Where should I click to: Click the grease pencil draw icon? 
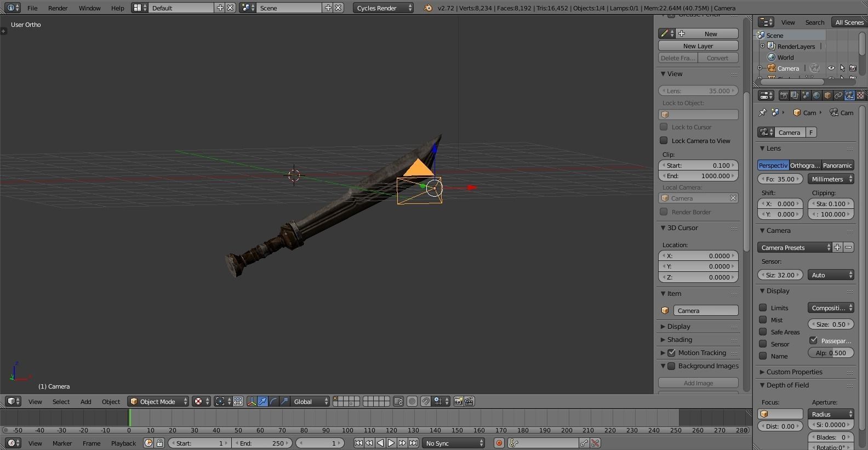pyautogui.click(x=664, y=33)
